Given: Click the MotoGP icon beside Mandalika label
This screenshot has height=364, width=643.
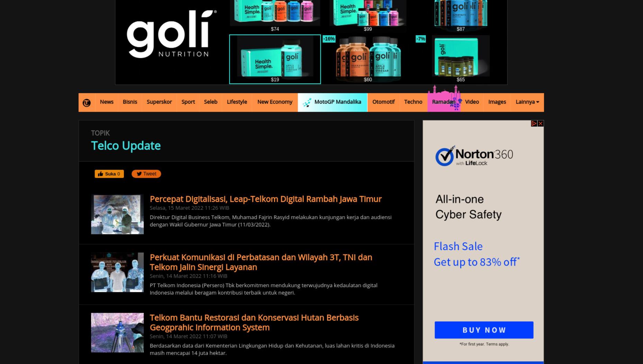Looking at the screenshot, I should click(307, 103).
